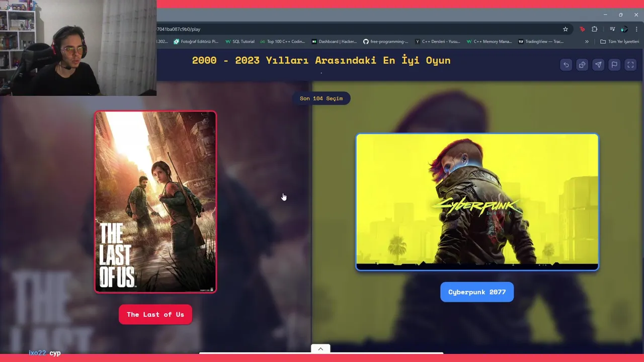
Task: Open TradingView bookmark
Action: [541, 42]
